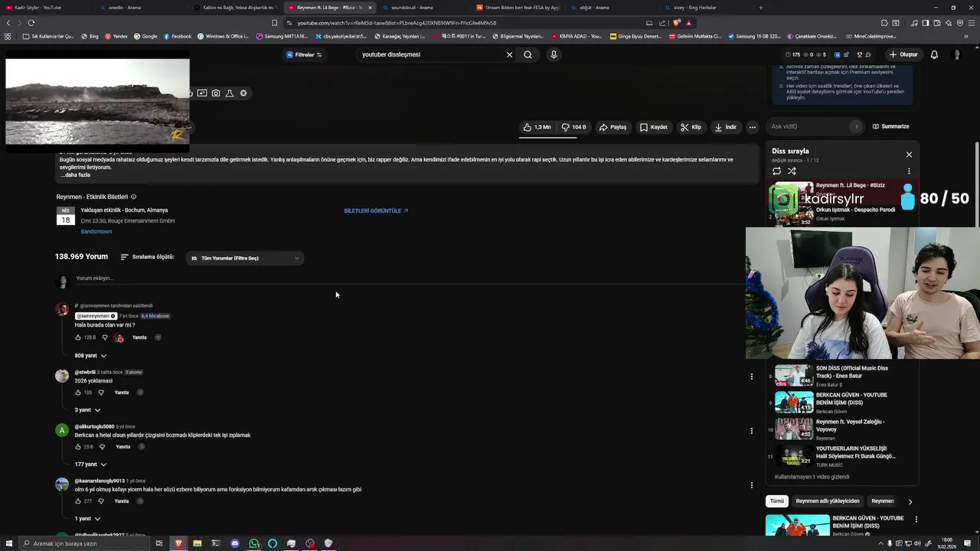Play Reynmen ft. Veysel Zaloğlu - Voyovoy
Image resolution: width=980 pixels, height=551 pixels.
835,429
